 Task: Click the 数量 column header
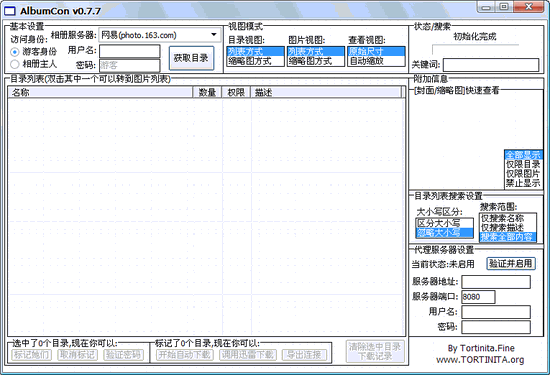(207, 92)
